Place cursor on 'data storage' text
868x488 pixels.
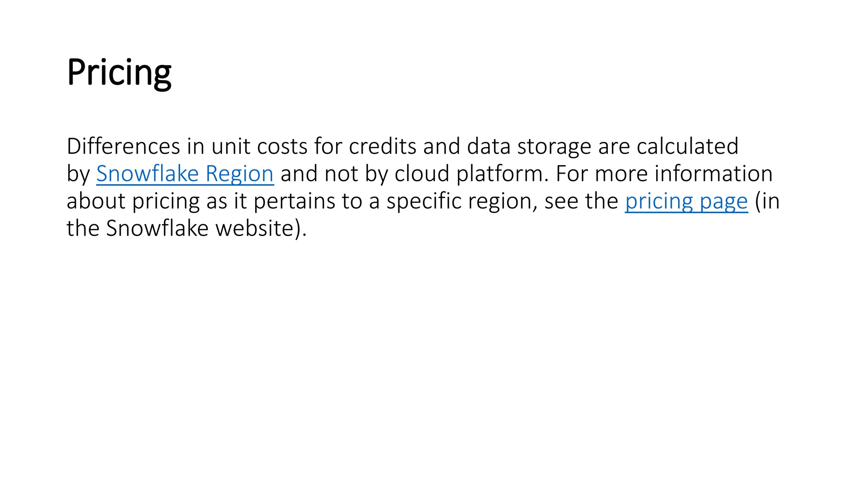[x=529, y=147]
